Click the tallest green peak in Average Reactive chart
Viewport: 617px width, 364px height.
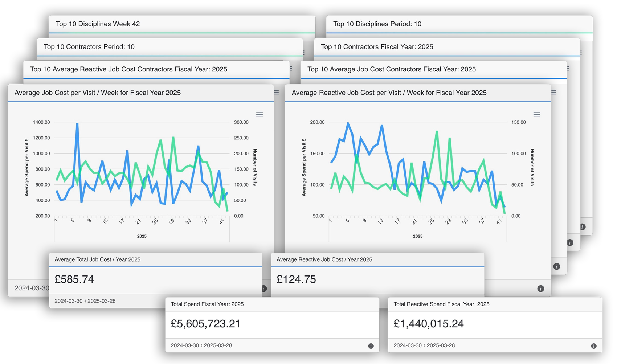(437, 132)
